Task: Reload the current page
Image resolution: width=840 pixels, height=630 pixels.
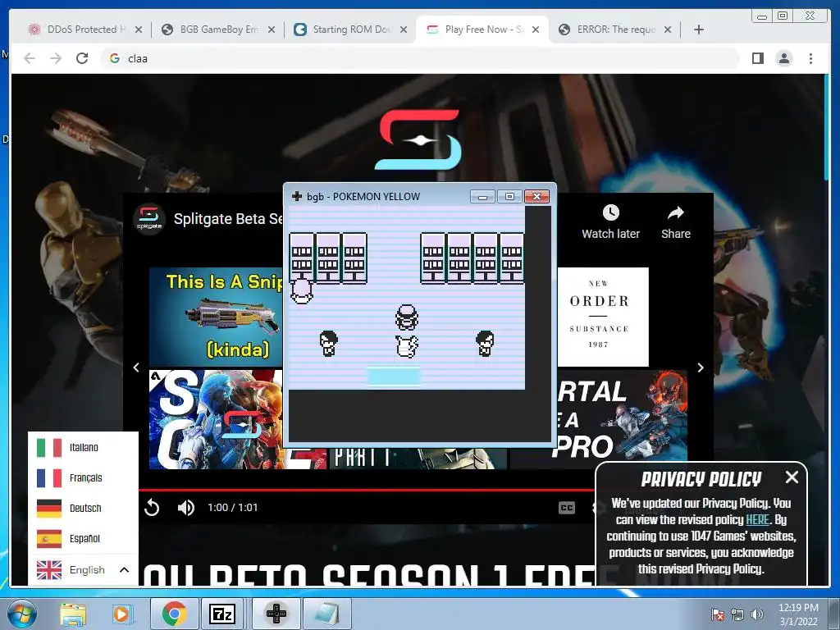Action: point(82,58)
